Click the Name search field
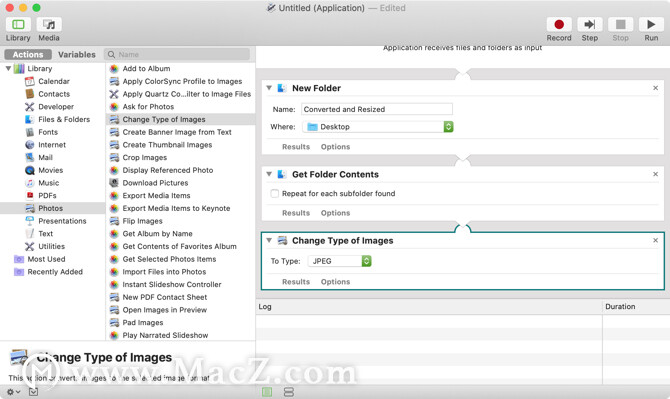The height and width of the screenshot is (399, 670). [x=177, y=55]
